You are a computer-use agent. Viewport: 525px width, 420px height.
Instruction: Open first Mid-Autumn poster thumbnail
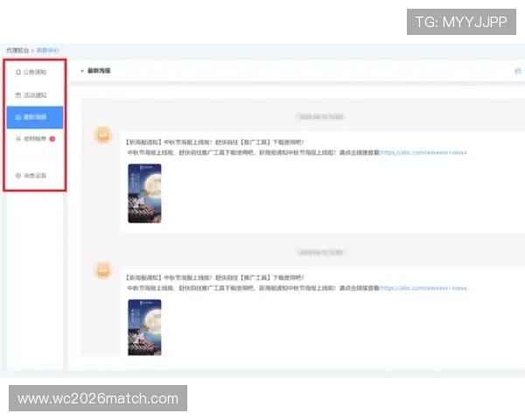144,193
